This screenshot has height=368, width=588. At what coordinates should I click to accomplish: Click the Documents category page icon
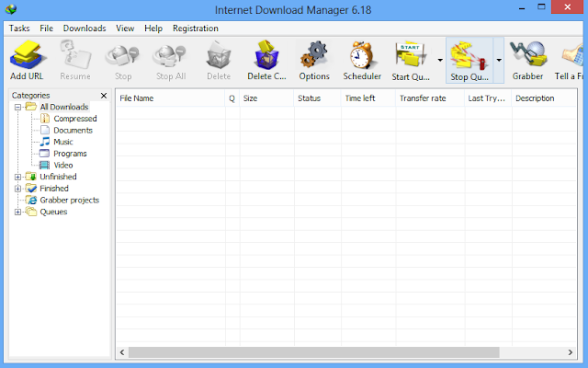tap(45, 131)
